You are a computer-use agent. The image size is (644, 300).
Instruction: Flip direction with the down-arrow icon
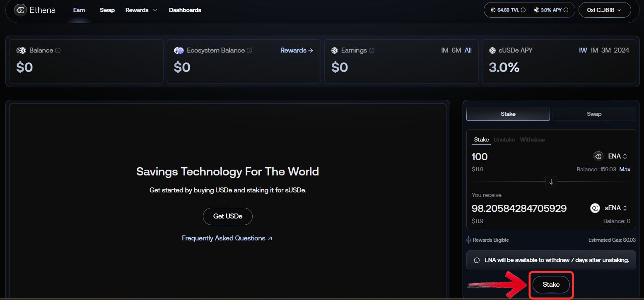point(551,181)
